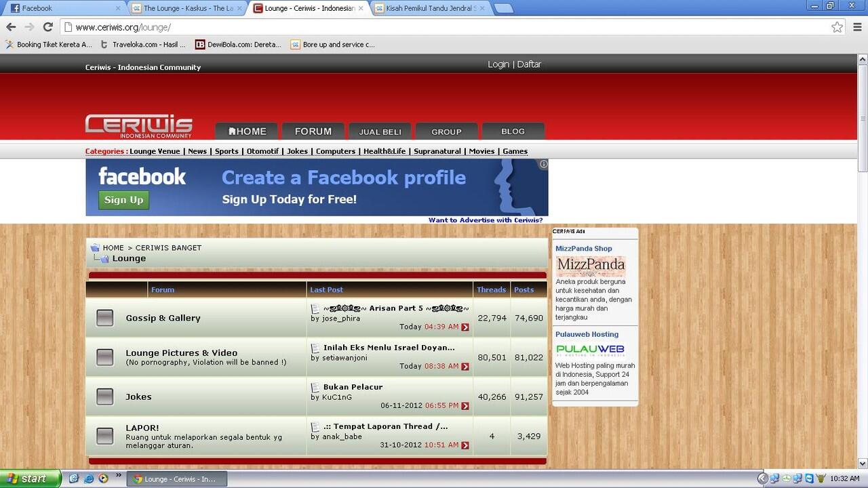Open the GROUP navigation tab
Viewport: 868px width, 488px height.
point(446,131)
